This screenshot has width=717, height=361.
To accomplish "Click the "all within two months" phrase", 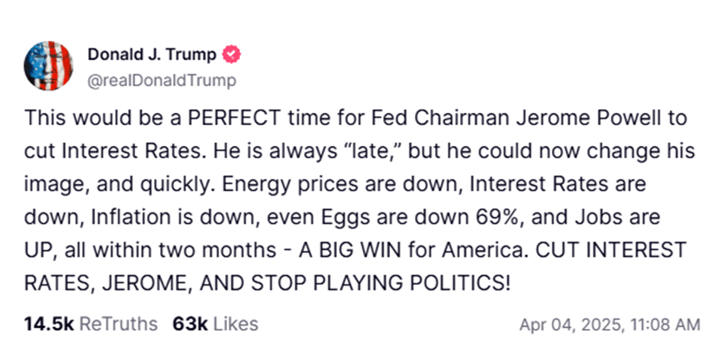I will 171,250.
